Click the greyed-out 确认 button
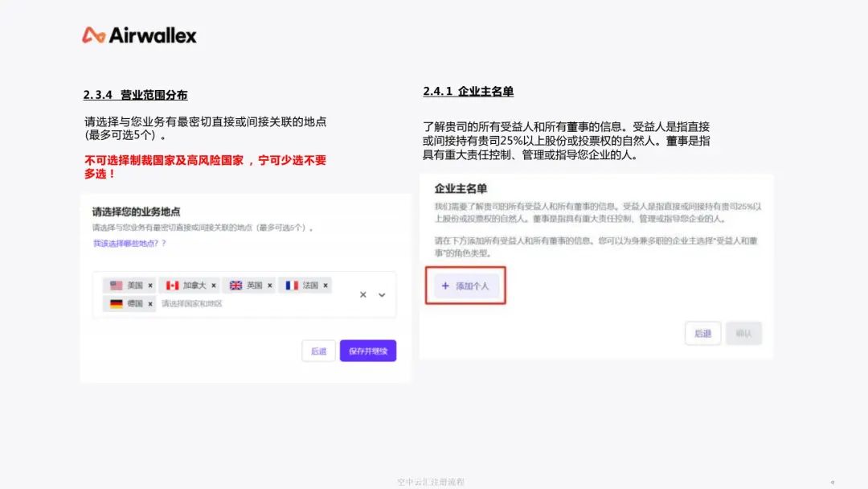Screen dimensions: 868x489 click(743, 334)
